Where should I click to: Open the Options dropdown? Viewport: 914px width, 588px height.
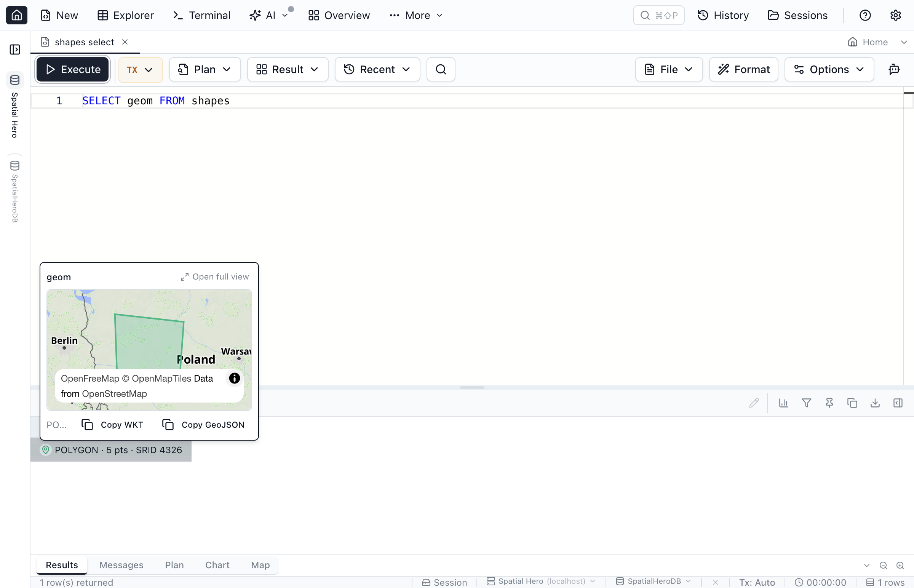click(x=829, y=69)
